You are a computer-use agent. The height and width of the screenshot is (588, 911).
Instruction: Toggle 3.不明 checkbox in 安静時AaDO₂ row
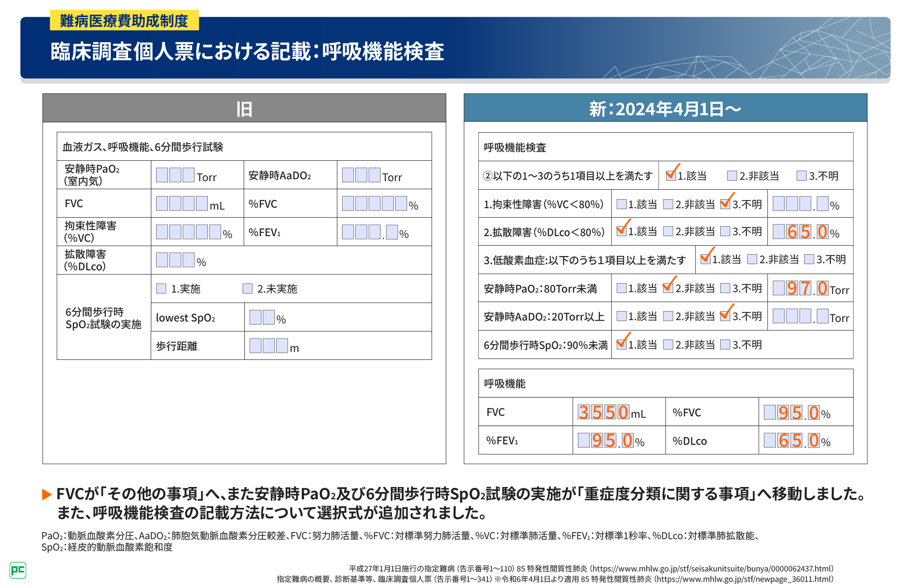[725, 316]
